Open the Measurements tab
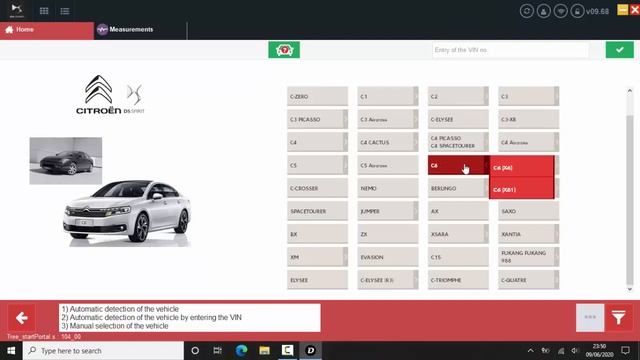The image size is (640, 360). point(140,30)
